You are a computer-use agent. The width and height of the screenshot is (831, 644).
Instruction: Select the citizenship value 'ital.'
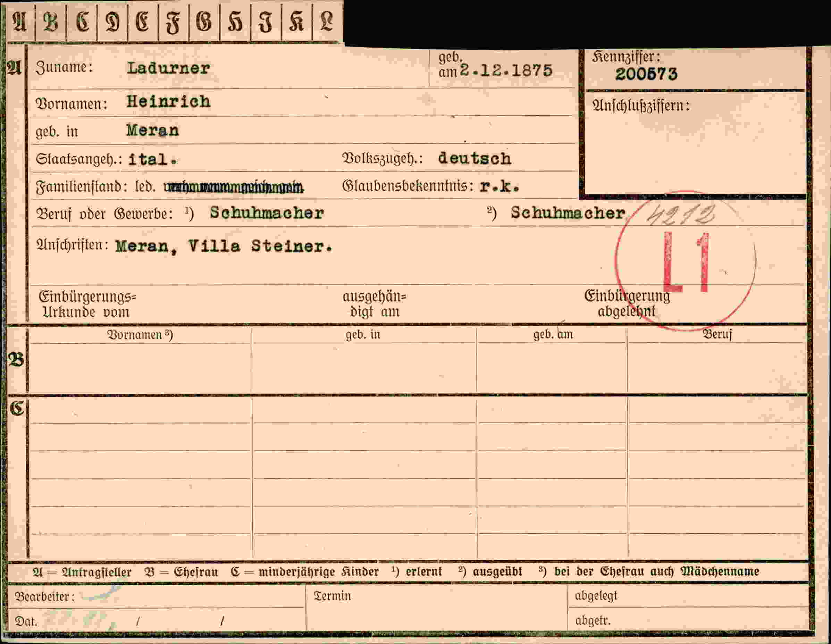click(x=153, y=159)
